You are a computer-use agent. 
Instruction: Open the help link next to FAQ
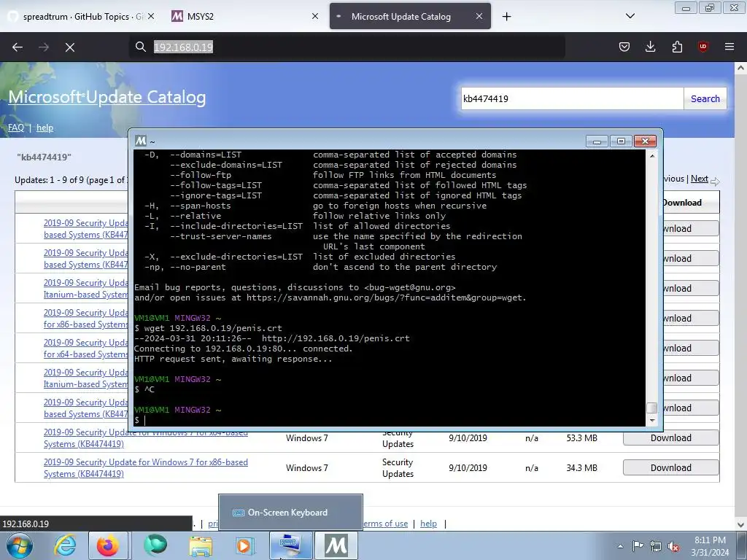(x=44, y=128)
